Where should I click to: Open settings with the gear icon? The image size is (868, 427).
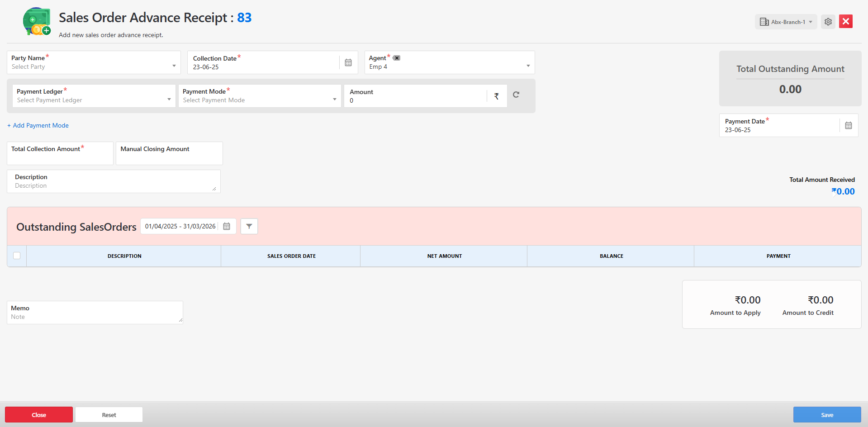tap(828, 22)
